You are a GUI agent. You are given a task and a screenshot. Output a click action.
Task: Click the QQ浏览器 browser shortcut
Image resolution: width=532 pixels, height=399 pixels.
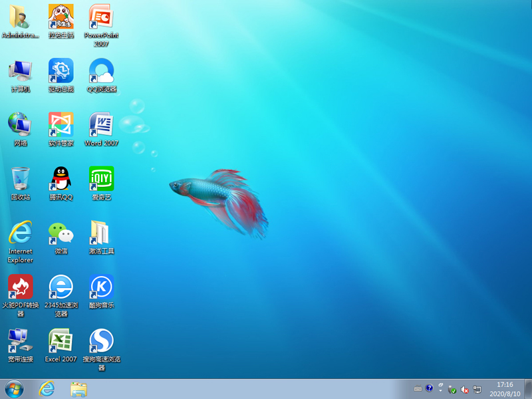click(x=101, y=70)
